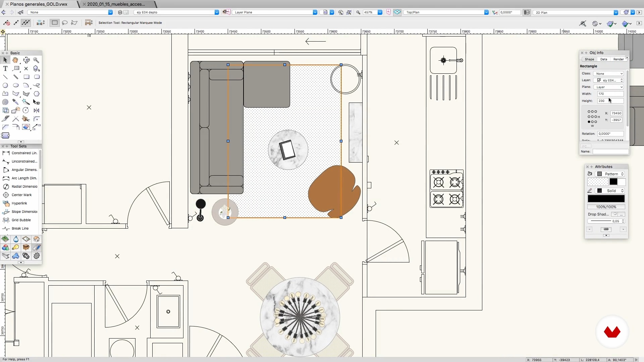Enable Lasso Marquee selection mode
Image resolution: width=644 pixels, height=362 pixels.
[65, 22]
